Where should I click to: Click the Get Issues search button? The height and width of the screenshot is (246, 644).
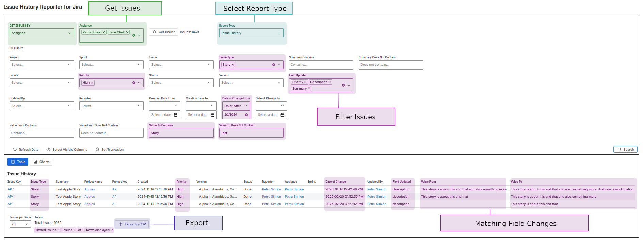coord(163,32)
